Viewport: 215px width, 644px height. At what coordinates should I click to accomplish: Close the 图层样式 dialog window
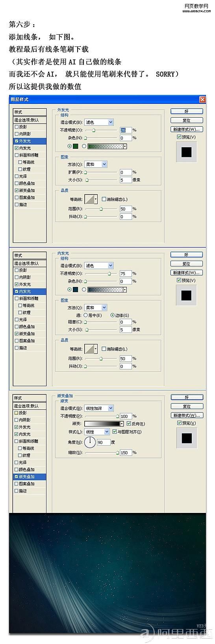202,99
